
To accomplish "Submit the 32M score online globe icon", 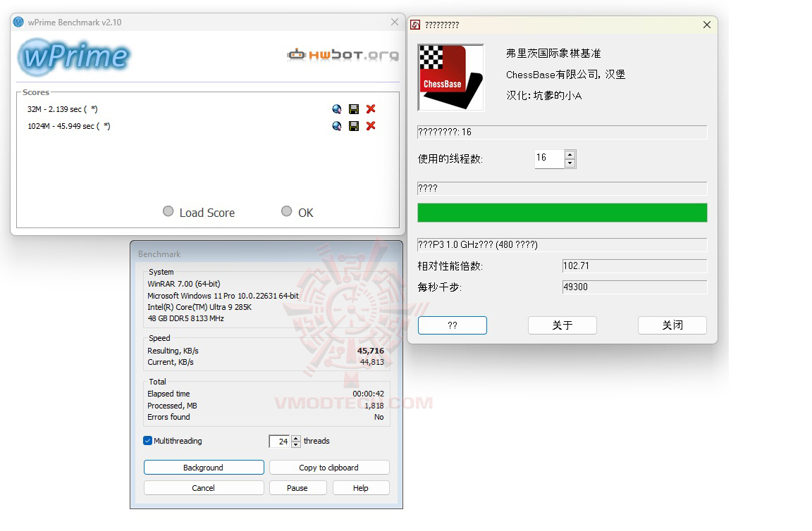I will click(337, 109).
